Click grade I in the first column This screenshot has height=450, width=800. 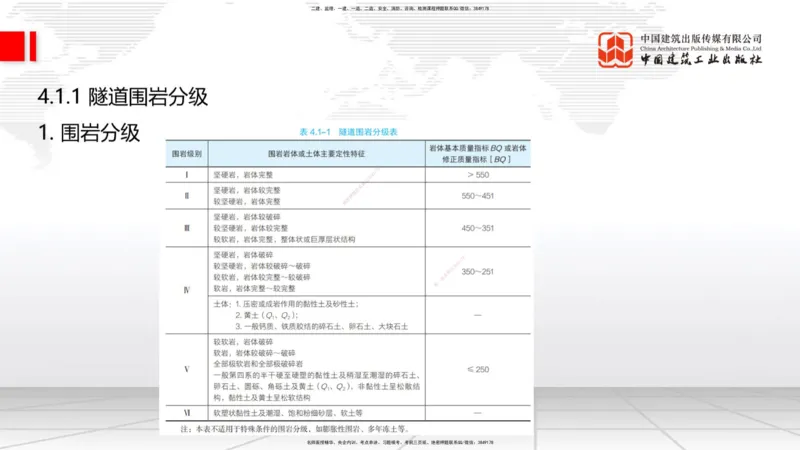pos(187,174)
